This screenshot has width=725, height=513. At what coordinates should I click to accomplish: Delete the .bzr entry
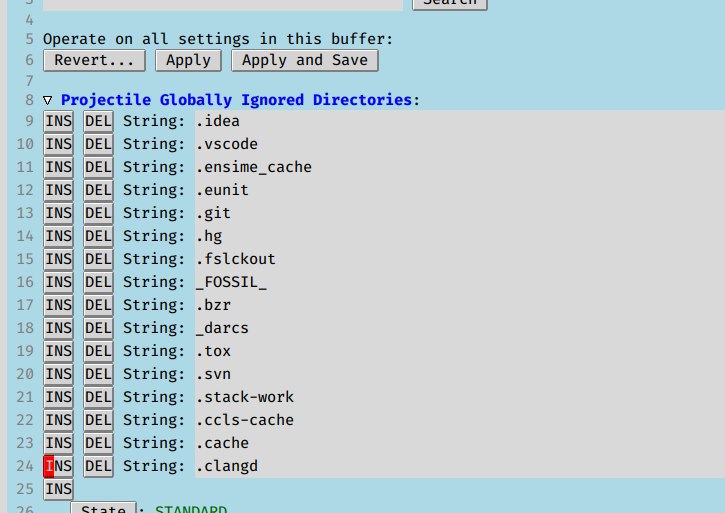pyautogui.click(x=98, y=306)
